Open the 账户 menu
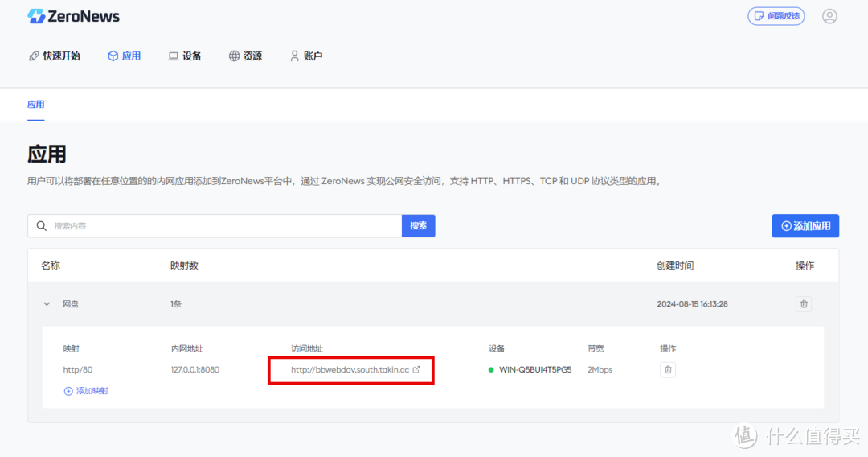This screenshot has width=868, height=457. [x=306, y=56]
